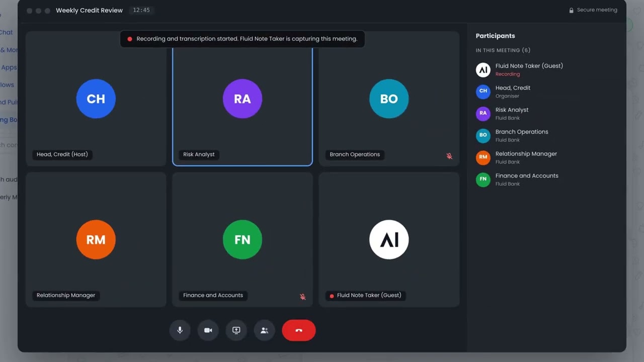The width and height of the screenshot is (644, 362).
Task: Click the muted mic icon on Finance and Accounts tile
Action: 303,297
